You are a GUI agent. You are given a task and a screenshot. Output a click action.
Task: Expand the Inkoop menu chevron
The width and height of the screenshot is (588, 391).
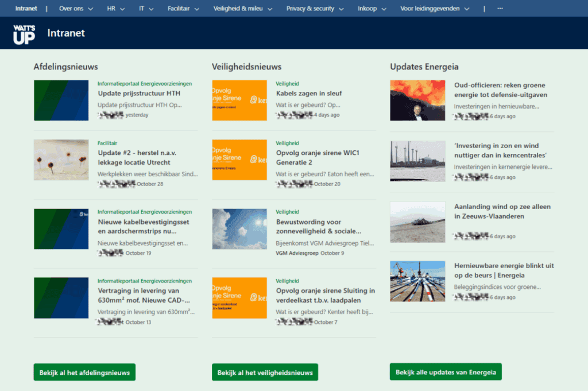[384, 9]
